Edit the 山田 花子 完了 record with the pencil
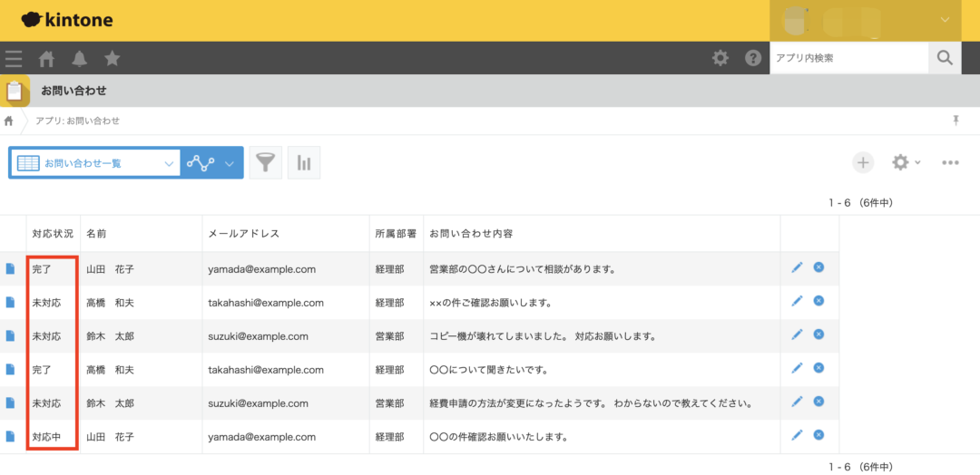Image resolution: width=980 pixels, height=475 pixels. pyautogui.click(x=797, y=267)
